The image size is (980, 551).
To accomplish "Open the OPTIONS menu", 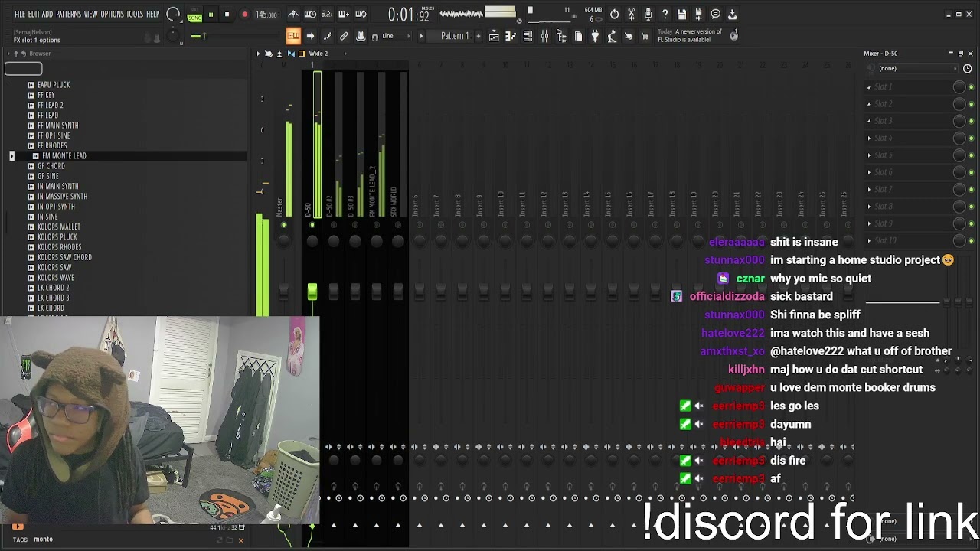I will [112, 15].
